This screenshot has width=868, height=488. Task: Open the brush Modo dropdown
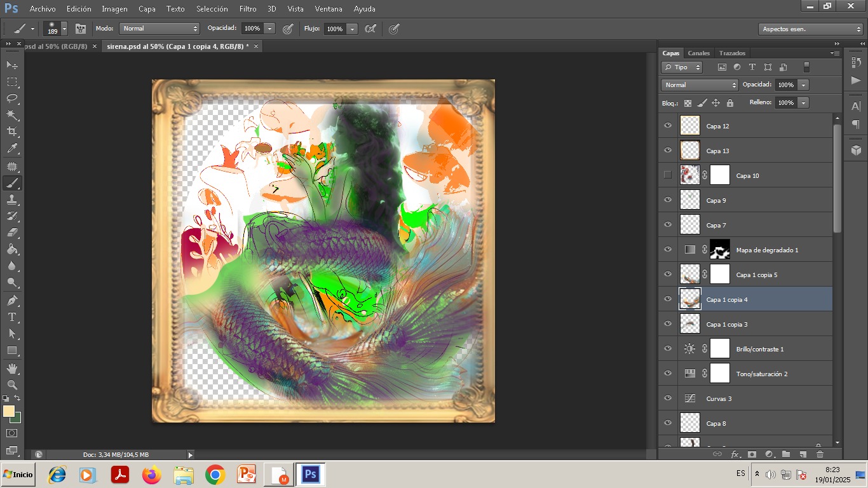pyautogui.click(x=159, y=29)
